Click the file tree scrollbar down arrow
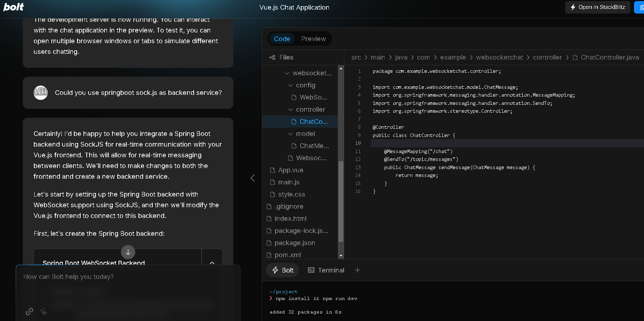The width and height of the screenshot is (644, 321). tap(341, 256)
